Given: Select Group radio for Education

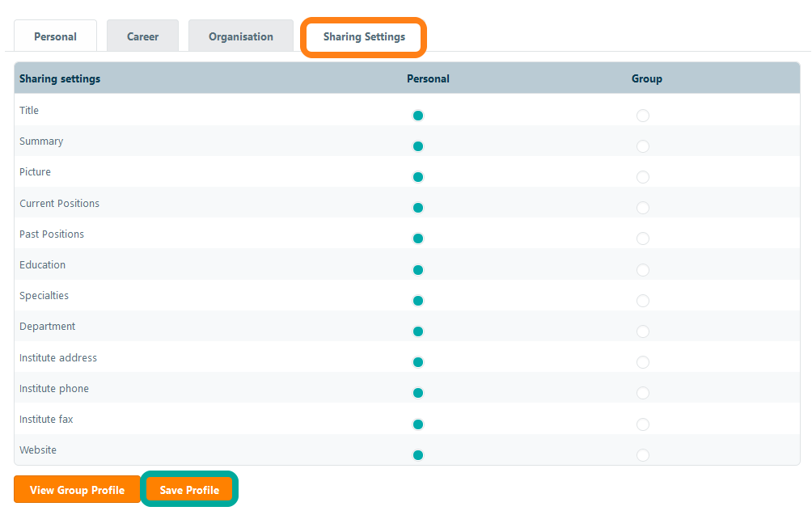Looking at the screenshot, I should click(x=643, y=269).
